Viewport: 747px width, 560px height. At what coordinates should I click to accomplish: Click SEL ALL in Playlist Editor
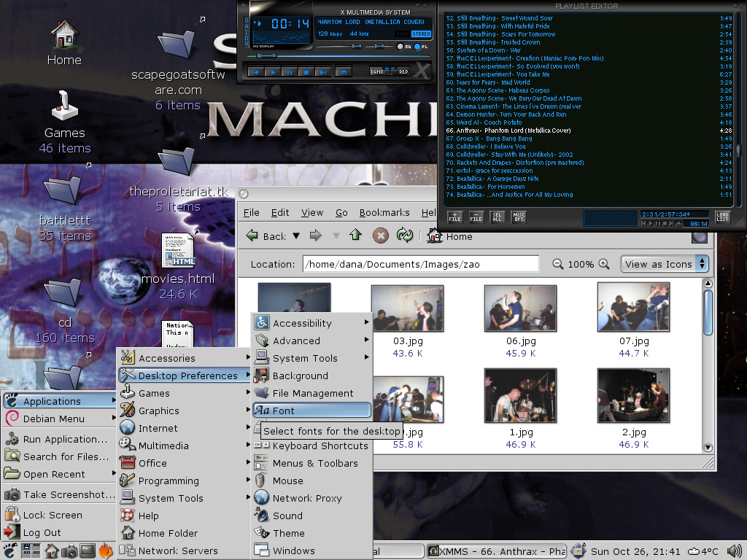[497, 217]
